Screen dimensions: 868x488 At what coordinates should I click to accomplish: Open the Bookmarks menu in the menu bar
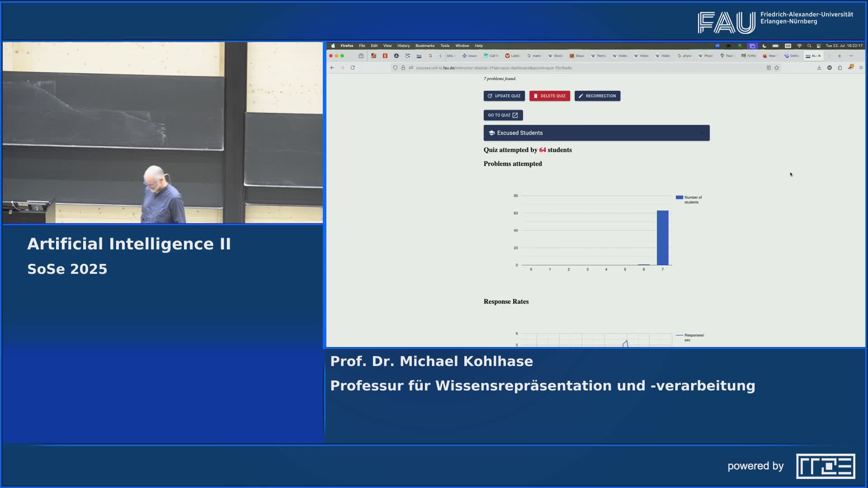(x=425, y=46)
